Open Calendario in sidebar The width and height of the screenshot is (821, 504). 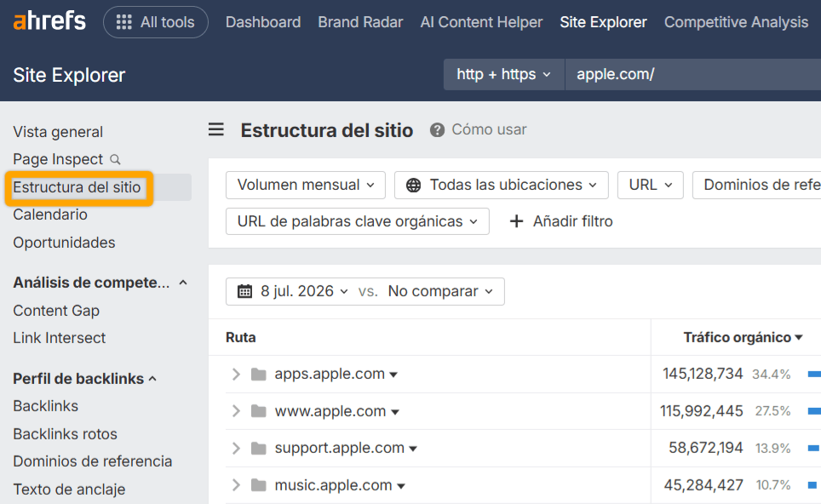[x=50, y=215]
